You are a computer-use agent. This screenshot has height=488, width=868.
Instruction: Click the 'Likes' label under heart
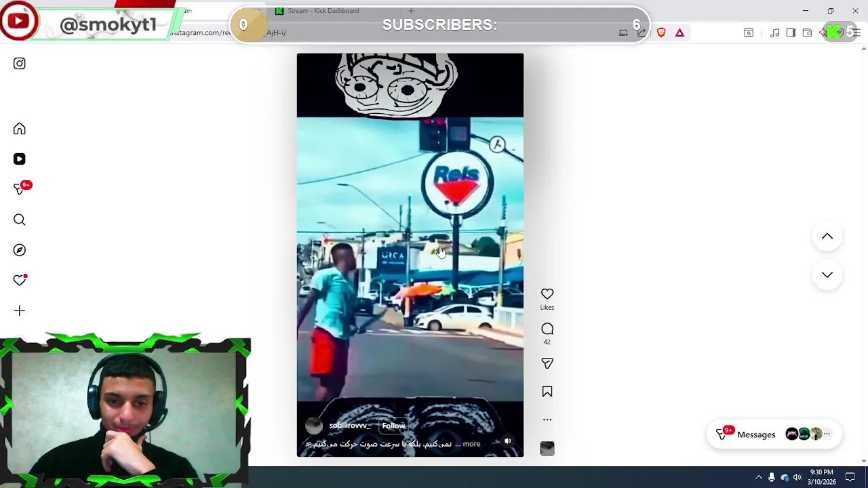[547, 308]
